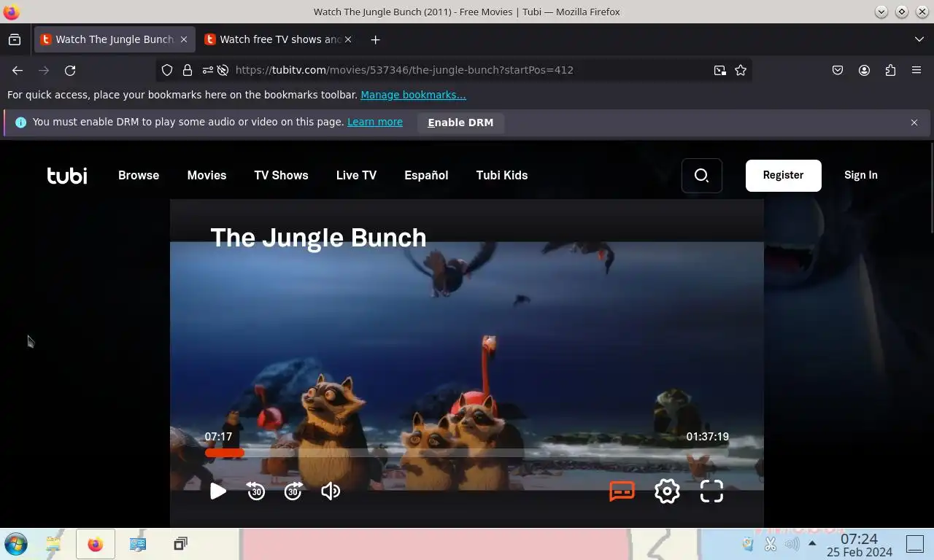The image size is (934, 560).
Task: Click the red video progress bar
Action: tap(225, 453)
